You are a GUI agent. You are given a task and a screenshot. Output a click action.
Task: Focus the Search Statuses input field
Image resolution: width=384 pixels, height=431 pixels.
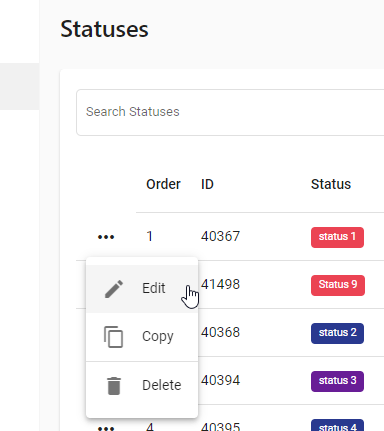tap(230, 112)
